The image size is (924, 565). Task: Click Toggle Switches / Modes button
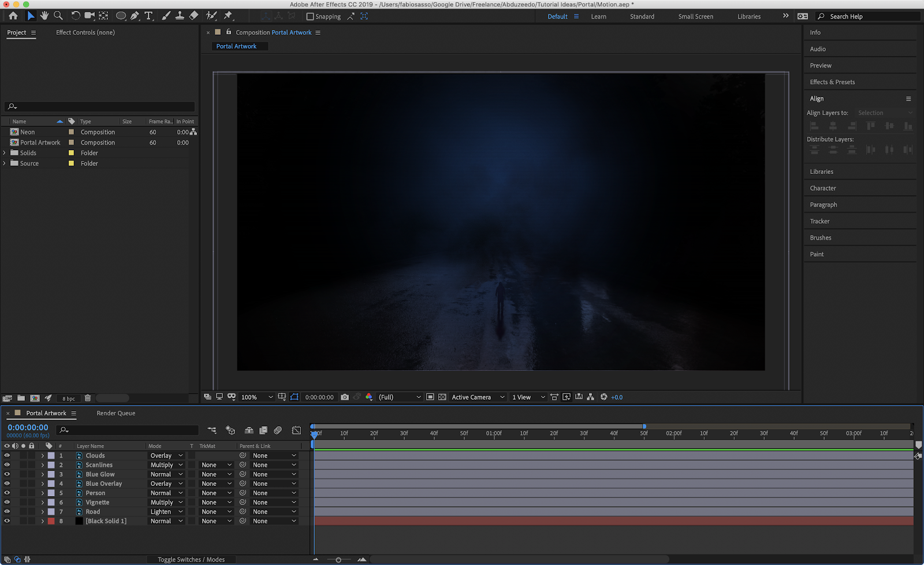tap(191, 560)
